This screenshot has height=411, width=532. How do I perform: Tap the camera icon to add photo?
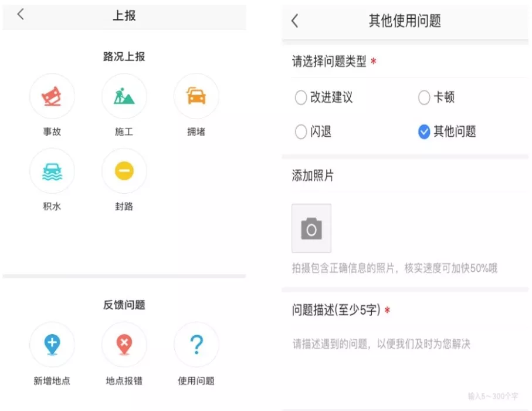point(311,228)
